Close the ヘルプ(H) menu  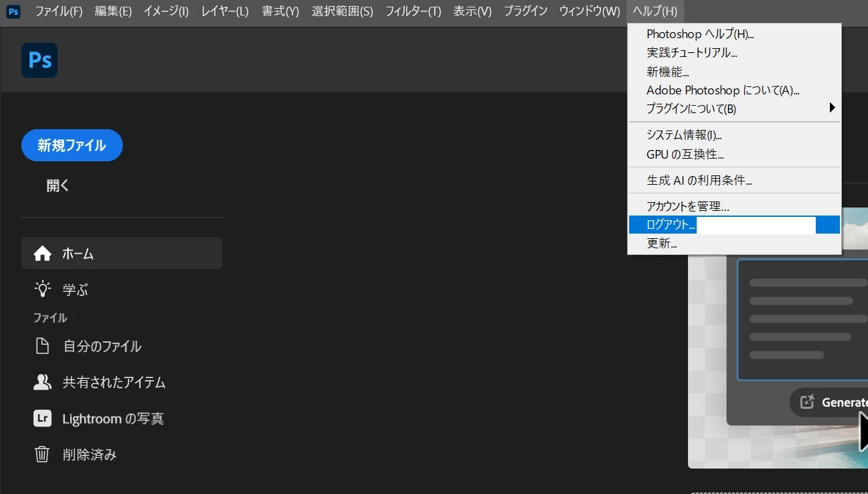655,11
